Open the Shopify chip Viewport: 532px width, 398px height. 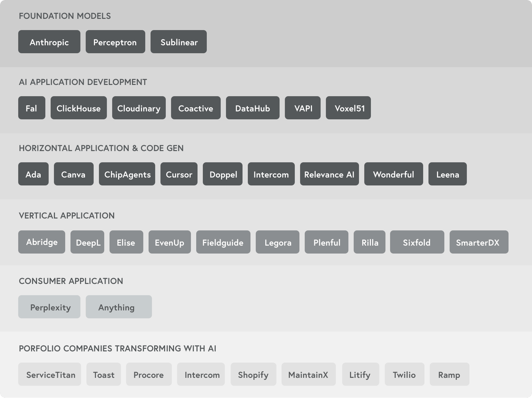(253, 374)
